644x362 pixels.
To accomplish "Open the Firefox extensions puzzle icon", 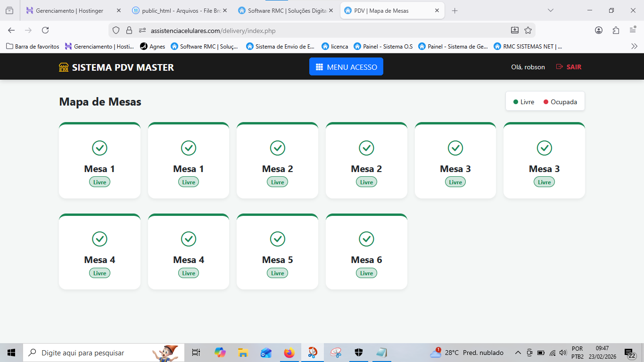I will pos(616,31).
